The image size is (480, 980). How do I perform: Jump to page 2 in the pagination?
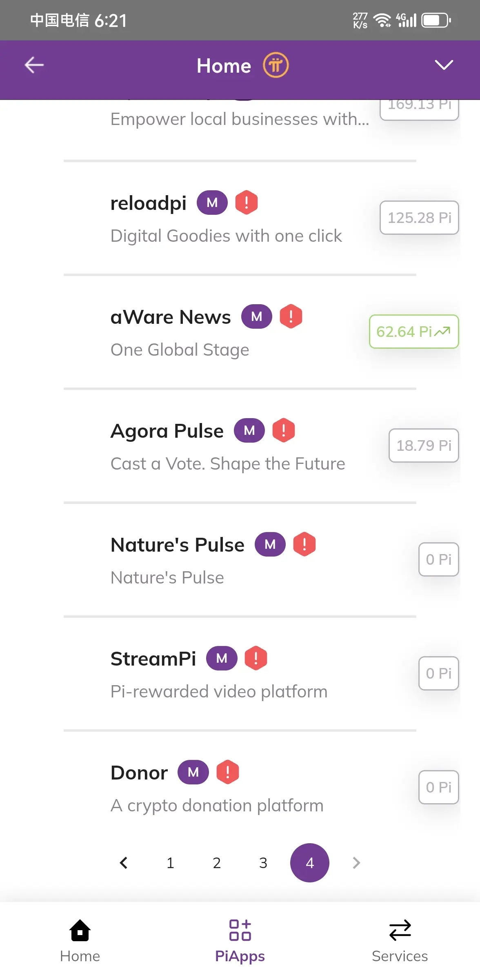point(217,863)
